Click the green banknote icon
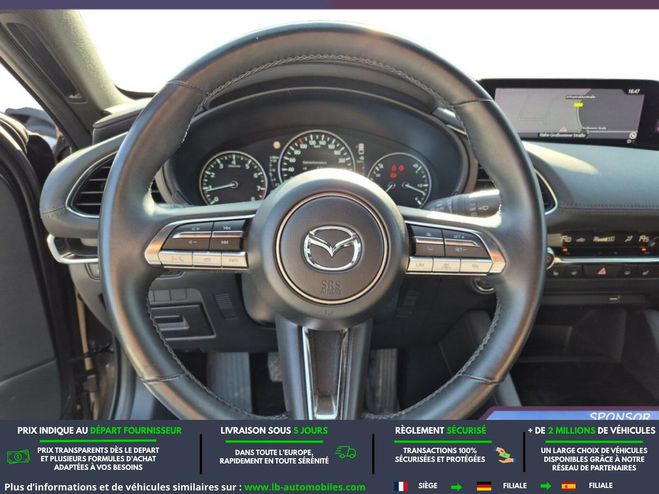Viewport: 659px width, 494px height. coord(18,457)
